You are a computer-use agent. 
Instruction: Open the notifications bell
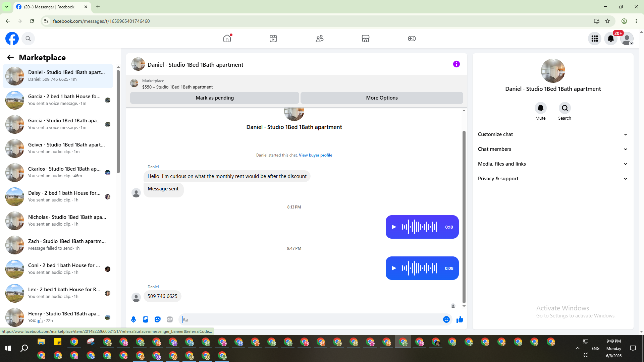click(611, 39)
